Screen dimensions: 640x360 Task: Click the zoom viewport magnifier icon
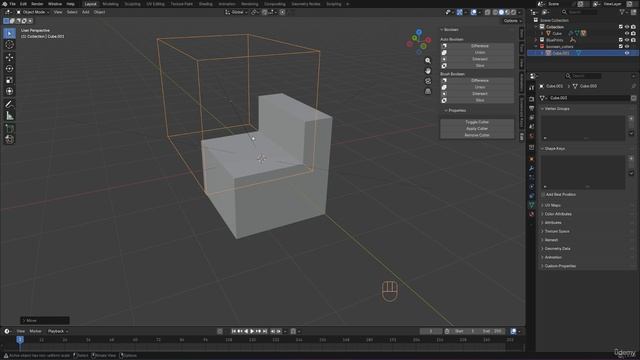428,60
